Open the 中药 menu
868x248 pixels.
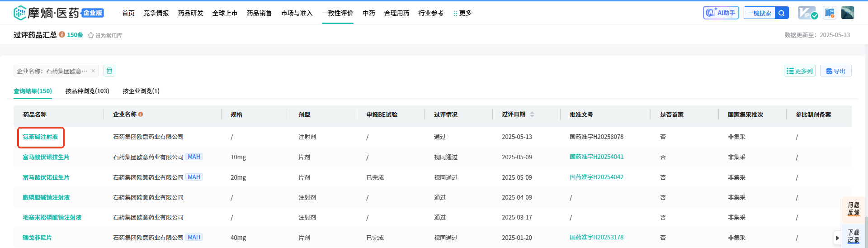(369, 13)
